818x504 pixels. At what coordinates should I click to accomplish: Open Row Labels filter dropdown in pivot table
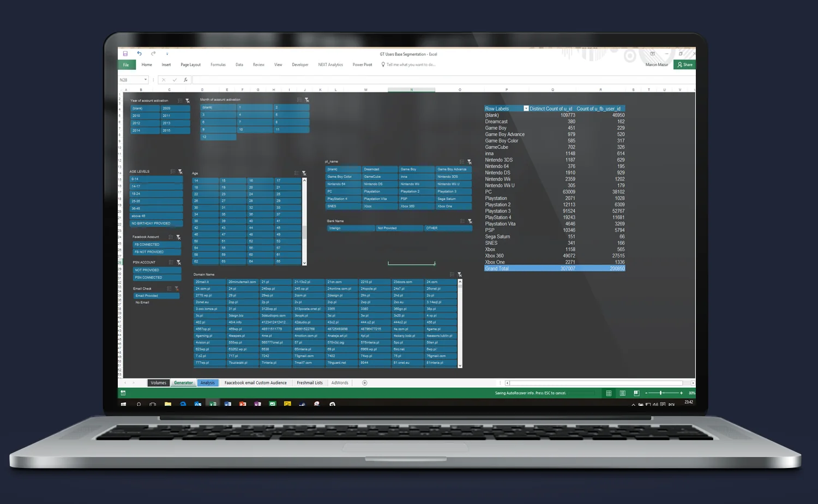point(526,109)
